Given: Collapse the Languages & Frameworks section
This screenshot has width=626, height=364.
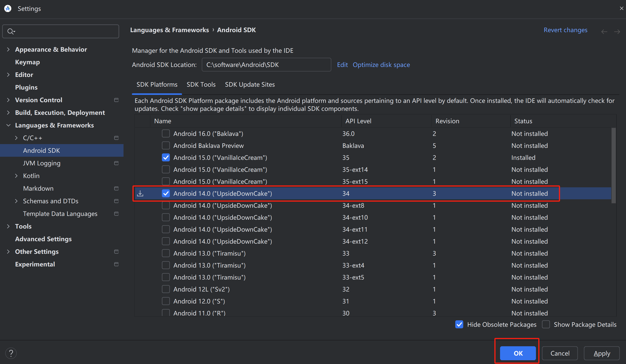Looking at the screenshot, I should pyautogui.click(x=8, y=125).
